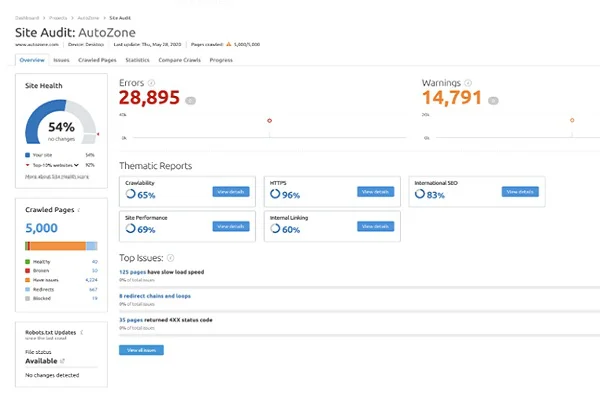Screen dimensions: 600x400
Task: Click the Internal Linking progress circle icon
Action: tap(275, 229)
